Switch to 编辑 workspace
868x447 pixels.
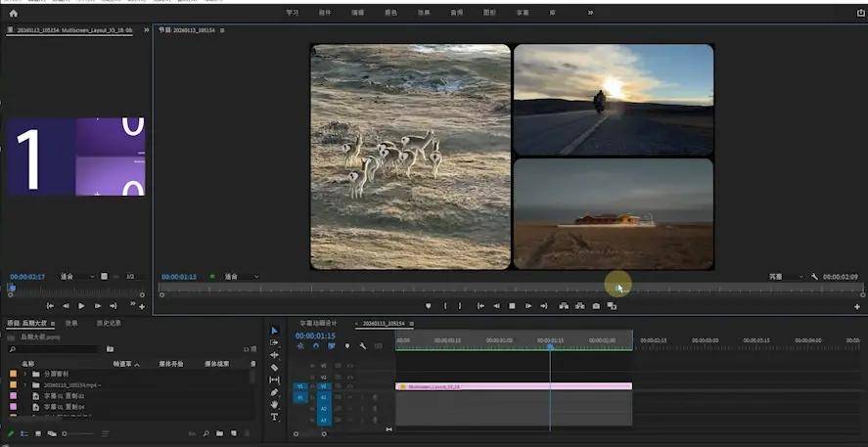[x=357, y=12]
